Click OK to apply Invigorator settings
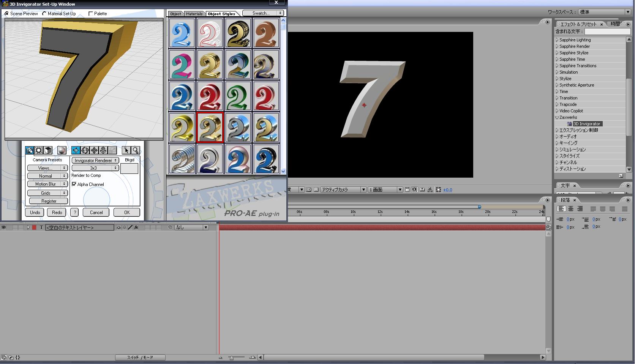 point(127,212)
